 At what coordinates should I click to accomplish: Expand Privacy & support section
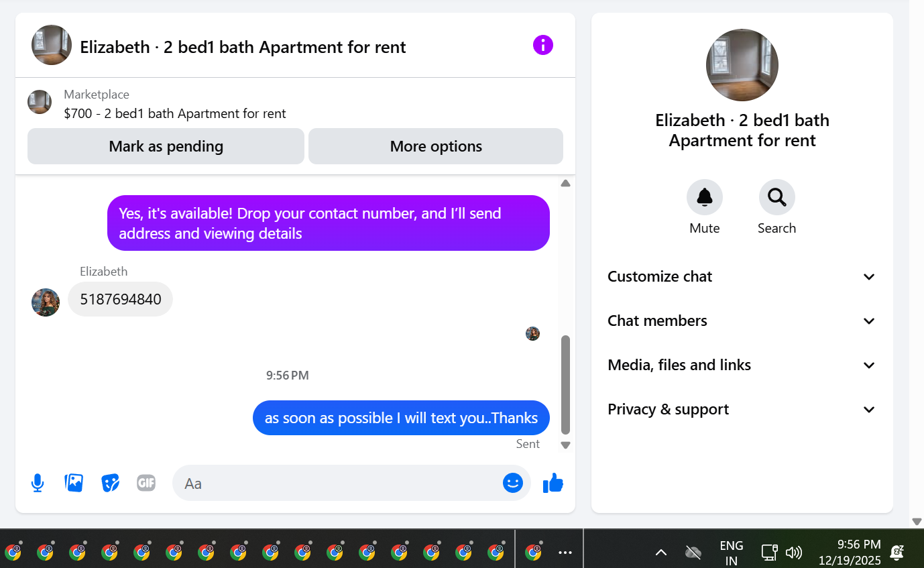742,410
